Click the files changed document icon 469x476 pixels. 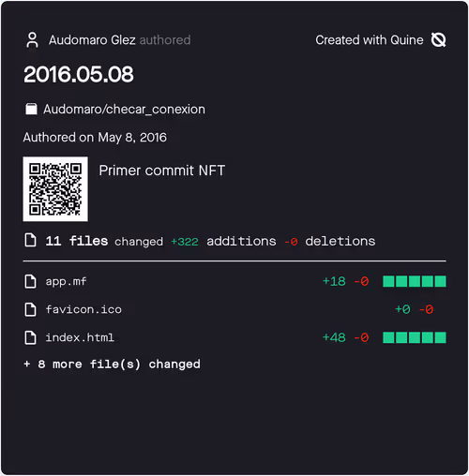tap(30, 240)
